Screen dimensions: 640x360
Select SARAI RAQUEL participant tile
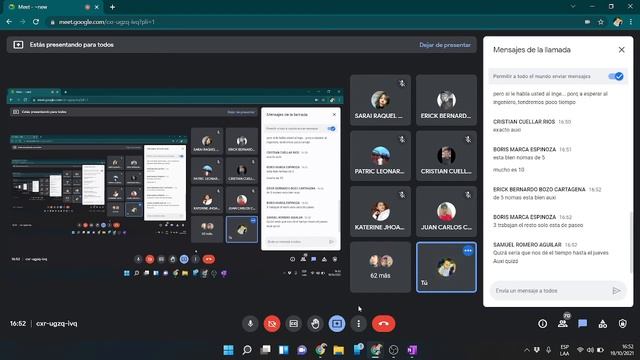click(x=380, y=100)
